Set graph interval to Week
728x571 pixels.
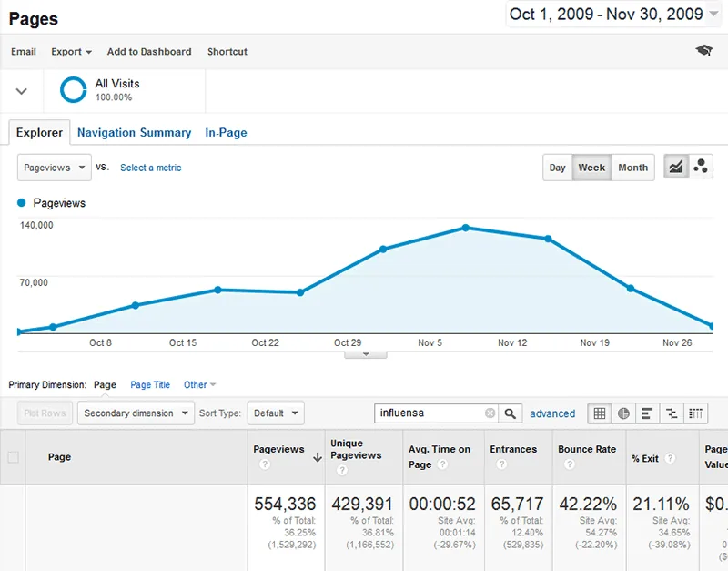(591, 168)
